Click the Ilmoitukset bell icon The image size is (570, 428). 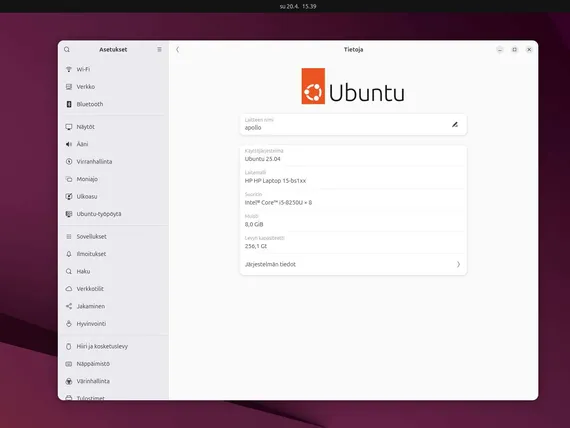[69, 254]
